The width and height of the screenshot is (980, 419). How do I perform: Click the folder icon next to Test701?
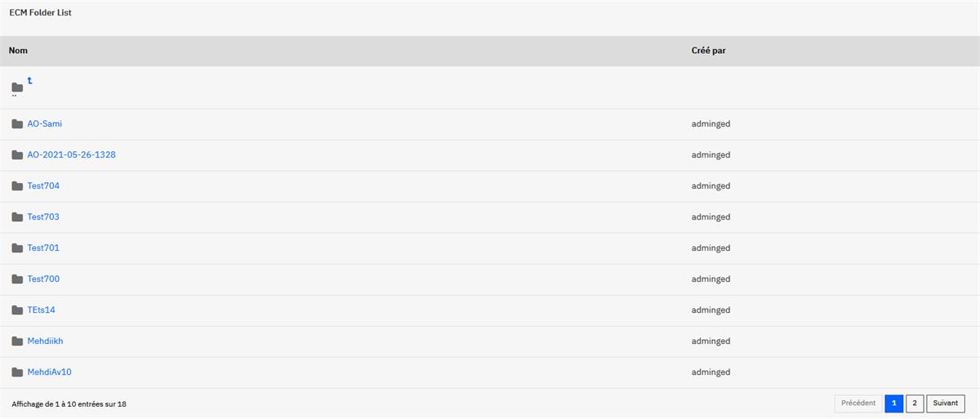click(x=17, y=248)
